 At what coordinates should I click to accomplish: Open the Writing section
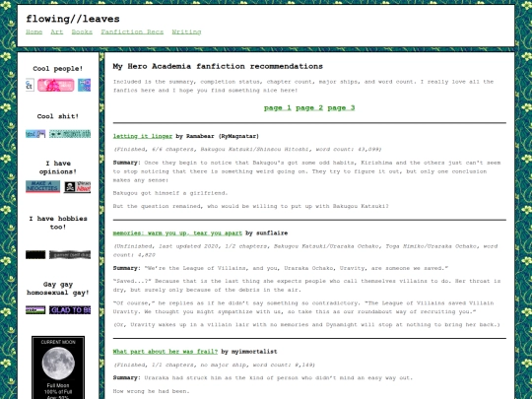pyautogui.click(x=186, y=32)
